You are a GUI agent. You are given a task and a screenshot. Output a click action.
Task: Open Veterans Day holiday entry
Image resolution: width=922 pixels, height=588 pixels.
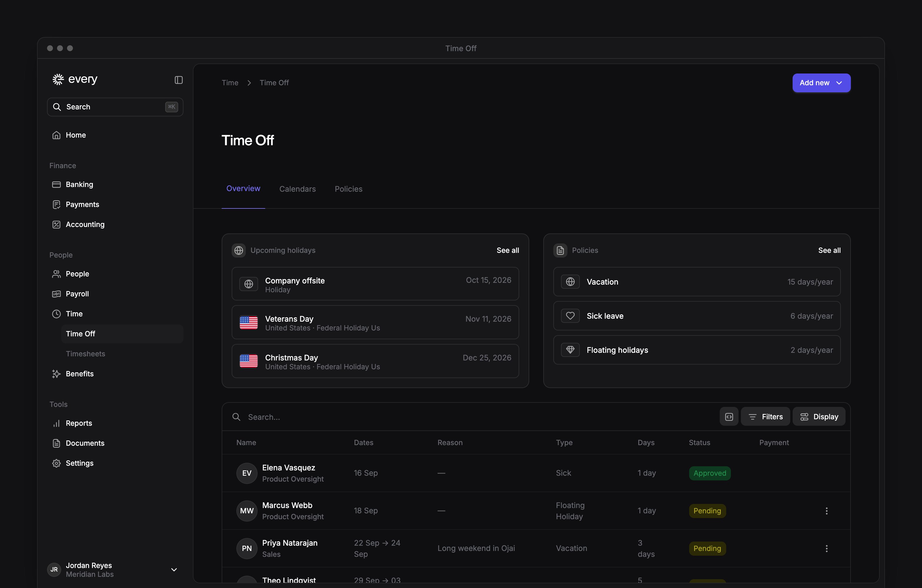click(375, 322)
